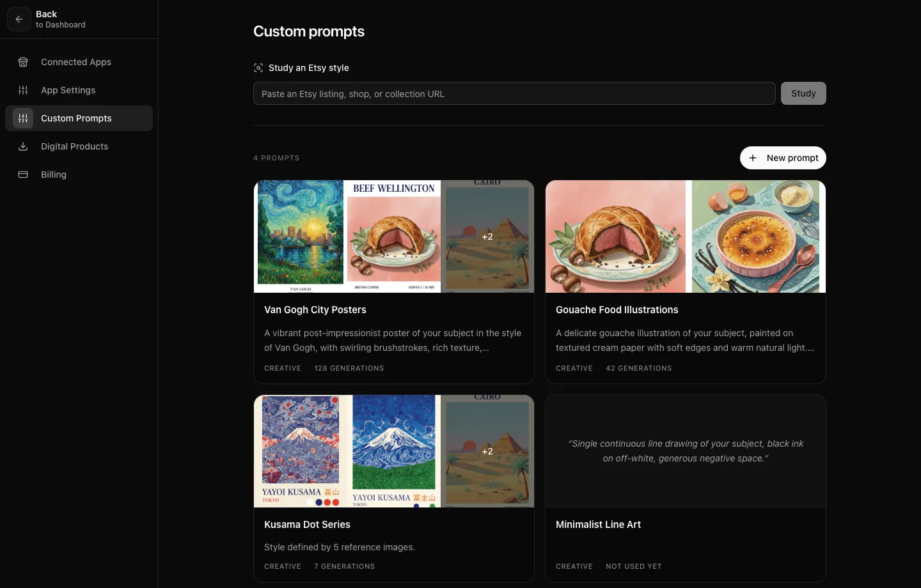Click the plus icon in New prompt
This screenshot has width=921, height=588.
(x=753, y=158)
